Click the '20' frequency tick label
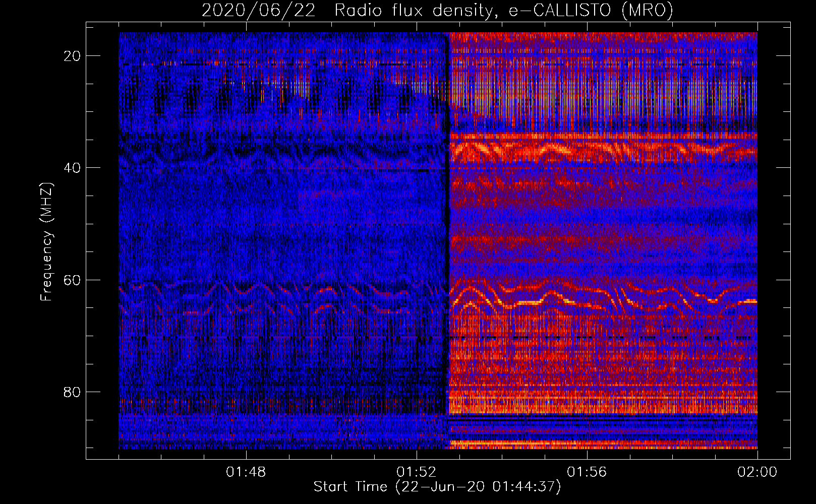The image size is (816, 504). pos(73,56)
